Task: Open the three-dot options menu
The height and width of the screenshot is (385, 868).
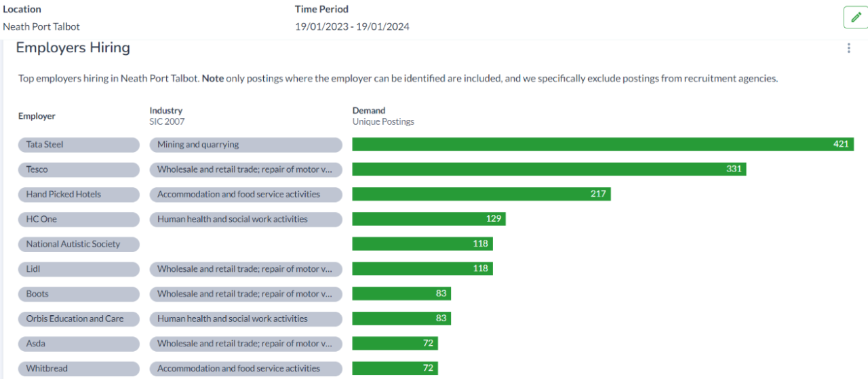Action: pyautogui.click(x=848, y=48)
